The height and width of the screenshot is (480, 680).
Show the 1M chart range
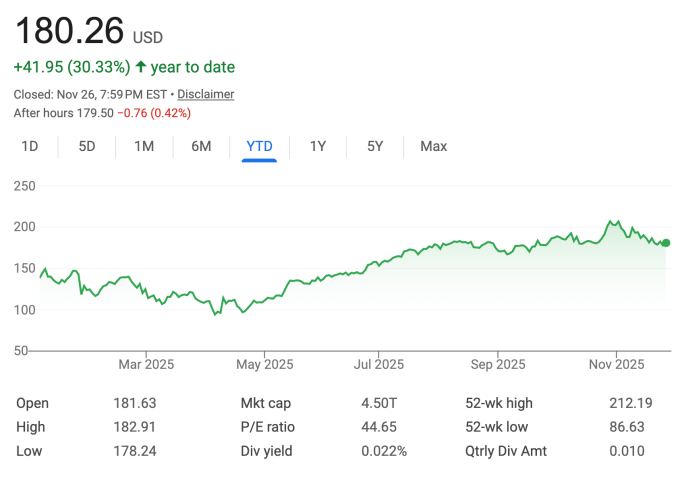144,146
